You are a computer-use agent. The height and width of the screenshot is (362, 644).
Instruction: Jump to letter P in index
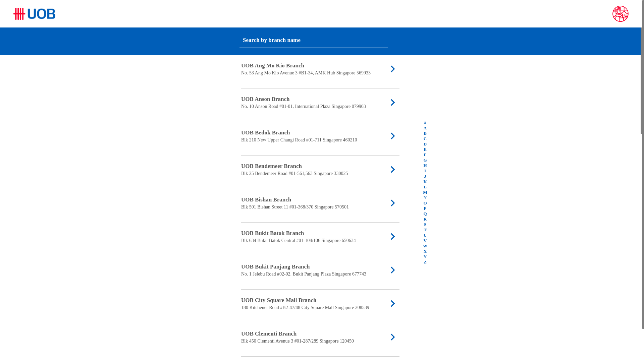425,208
